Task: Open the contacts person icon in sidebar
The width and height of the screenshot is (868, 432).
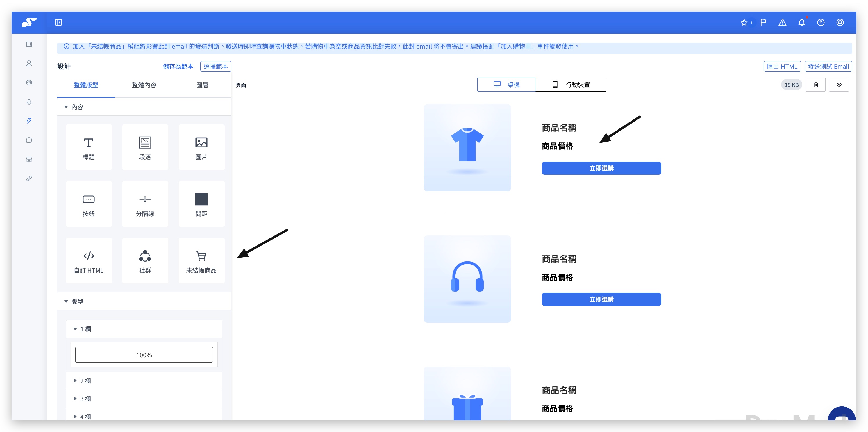Action: [x=29, y=63]
